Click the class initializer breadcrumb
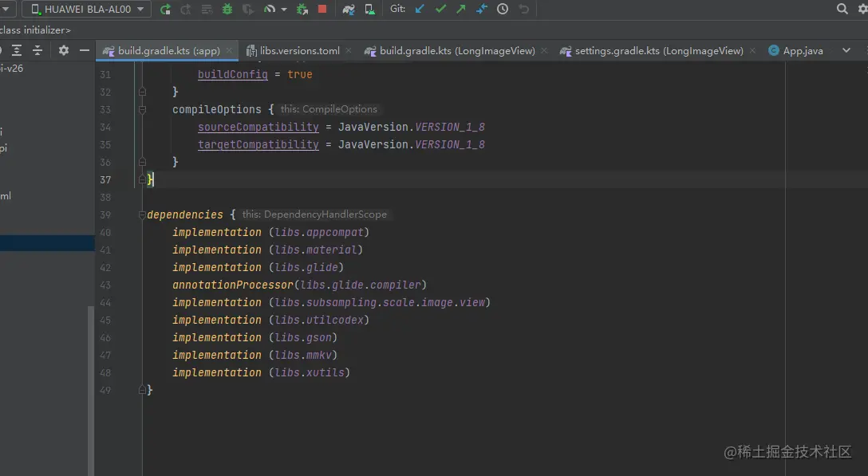Screen dimensions: 868x476 (35, 30)
